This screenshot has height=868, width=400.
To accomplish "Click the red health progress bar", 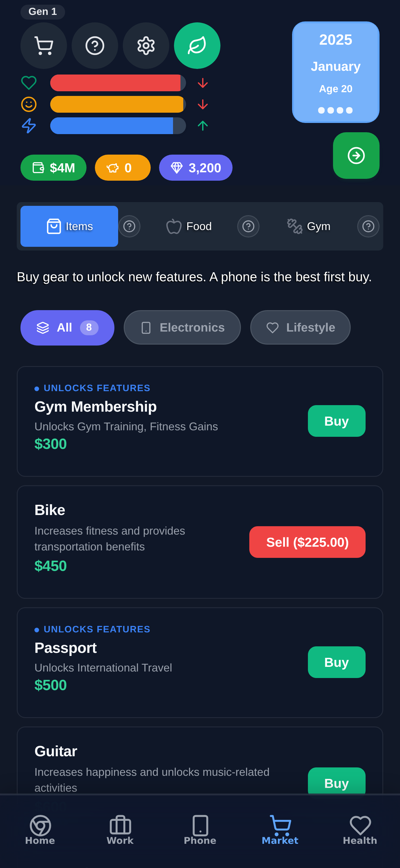I will (118, 83).
